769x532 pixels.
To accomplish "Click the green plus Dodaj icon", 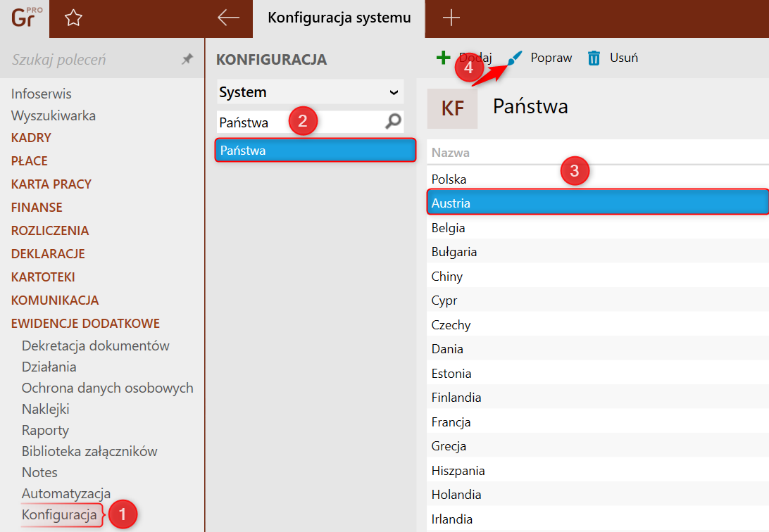I will 444,58.
